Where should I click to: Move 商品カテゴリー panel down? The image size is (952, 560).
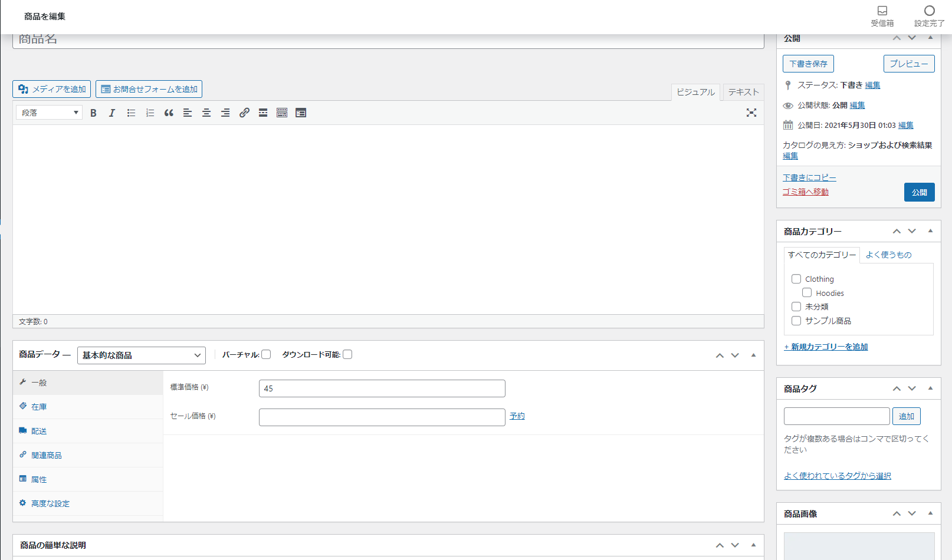point(912,231)
